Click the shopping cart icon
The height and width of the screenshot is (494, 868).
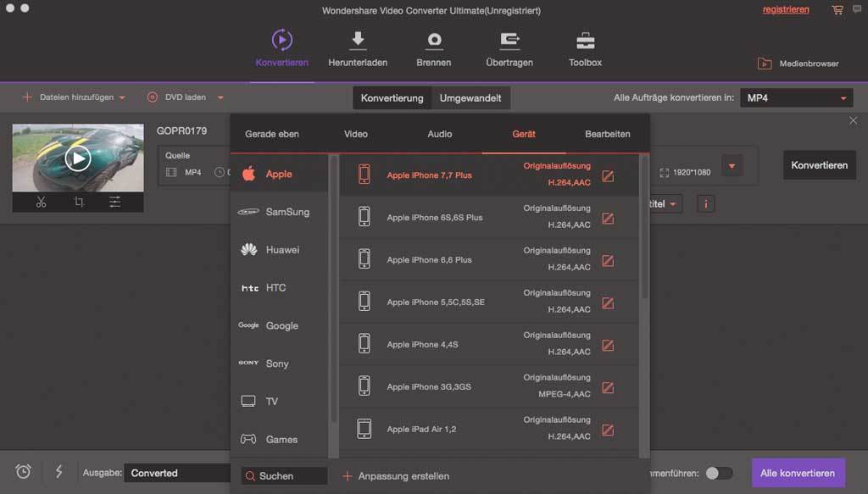click(x=837, y=9)
